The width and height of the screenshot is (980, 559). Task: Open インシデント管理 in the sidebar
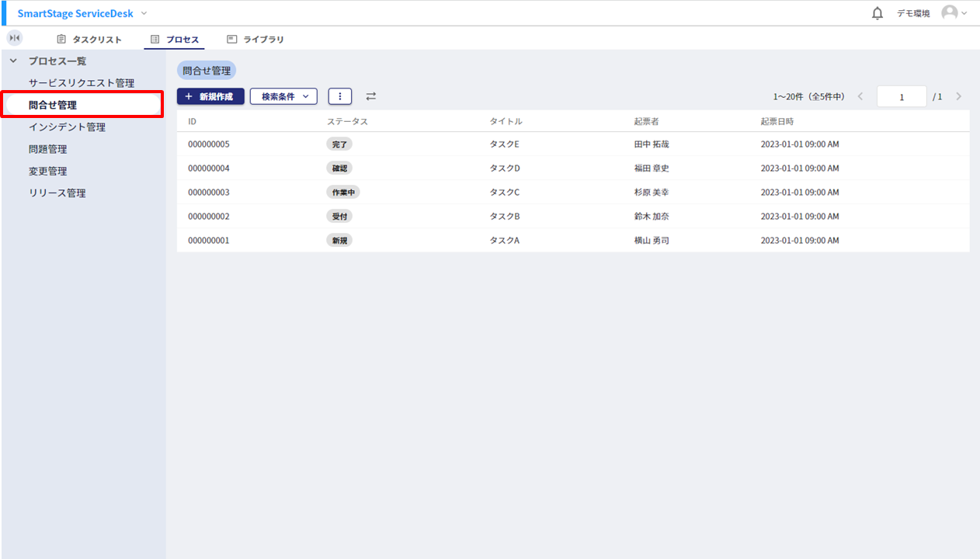tap(67, 127)
